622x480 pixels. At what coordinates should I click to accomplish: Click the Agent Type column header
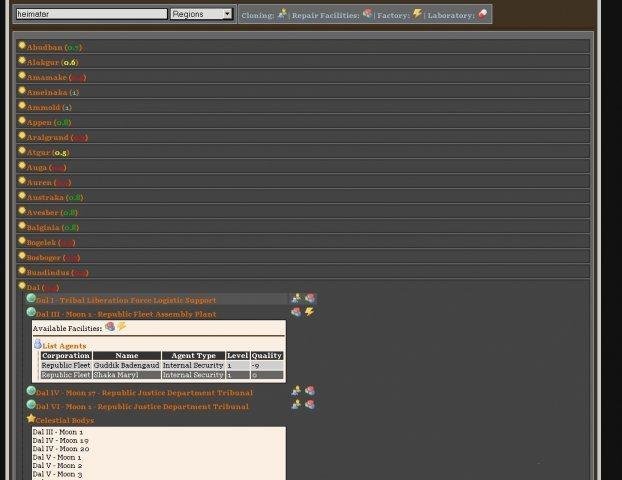click(194, 355)
